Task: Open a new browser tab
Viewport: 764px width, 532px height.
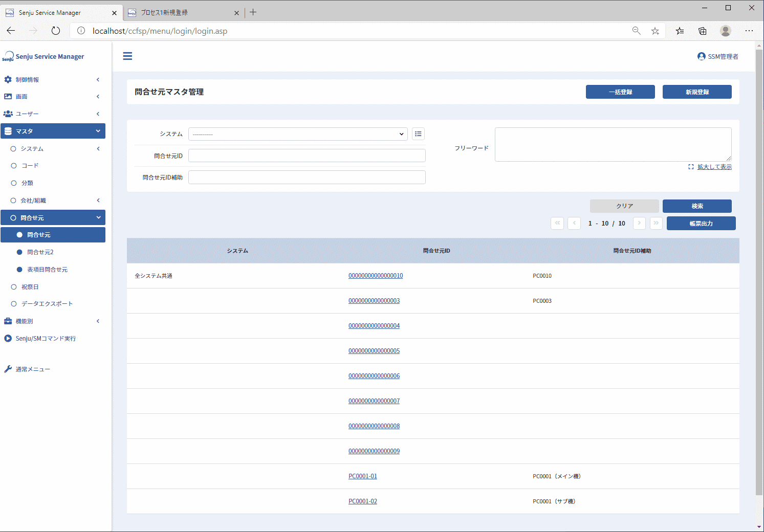Action: 253,12
